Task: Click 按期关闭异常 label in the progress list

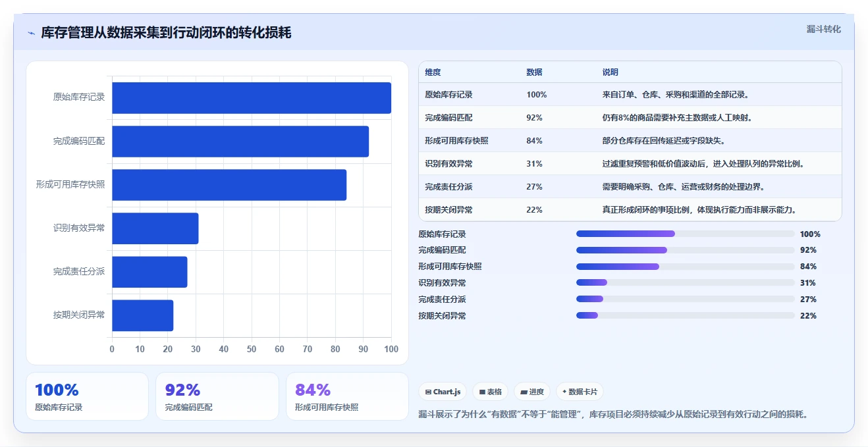Action: click(x=442, y=316)
